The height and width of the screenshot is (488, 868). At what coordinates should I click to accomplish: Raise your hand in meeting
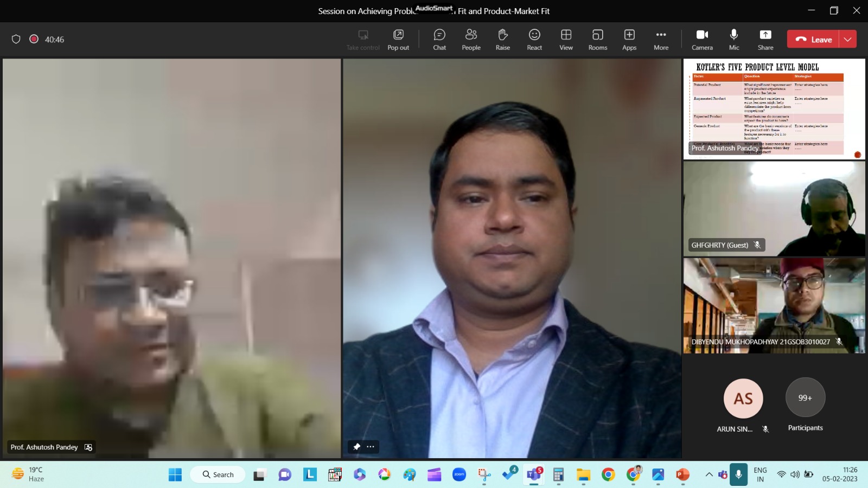click(502, 40)
